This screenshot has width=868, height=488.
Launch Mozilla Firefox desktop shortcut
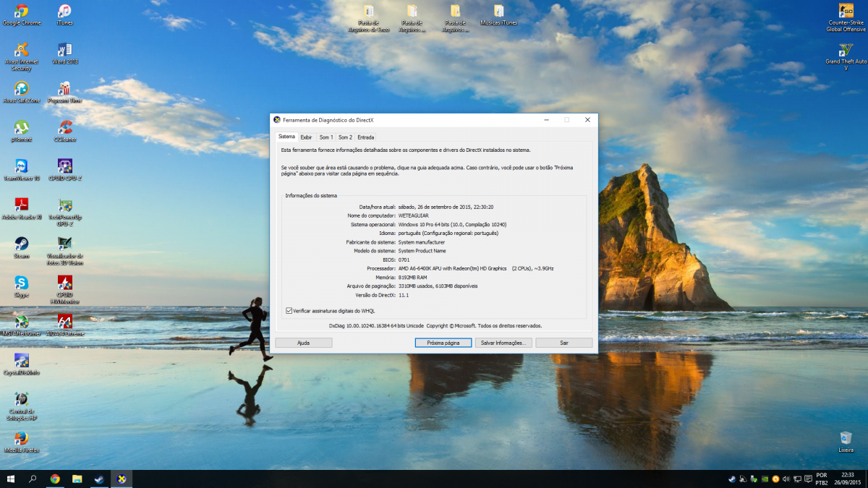(x=22, y=444)
